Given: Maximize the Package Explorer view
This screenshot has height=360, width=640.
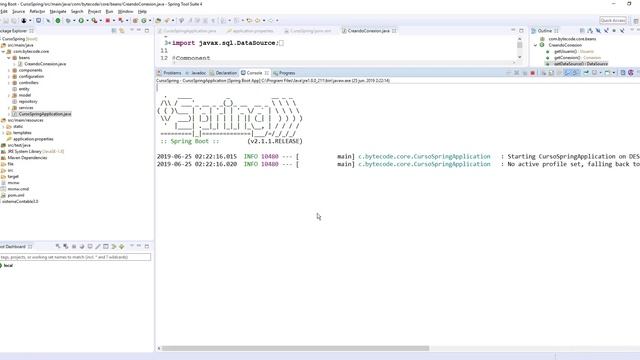Looking at the screenshot, I should click(147, 31).
